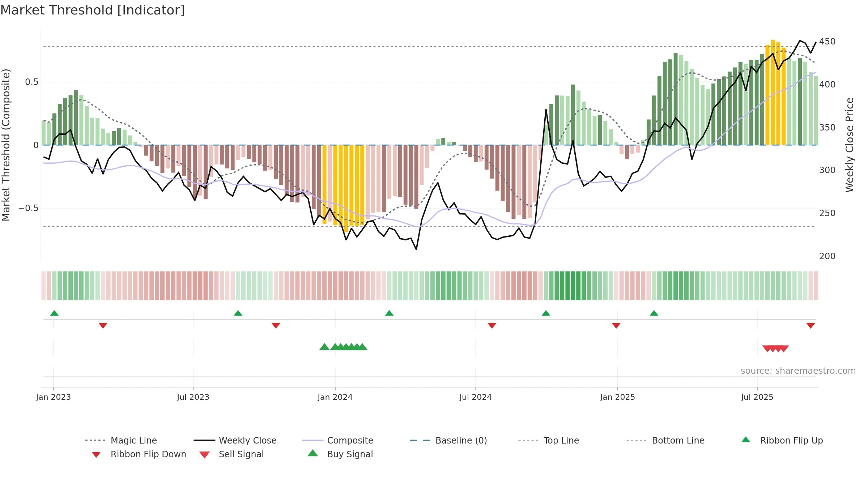Click the source: sharemaestro.com text
This screenshot has height=488, width=868.
coord(798,371)
